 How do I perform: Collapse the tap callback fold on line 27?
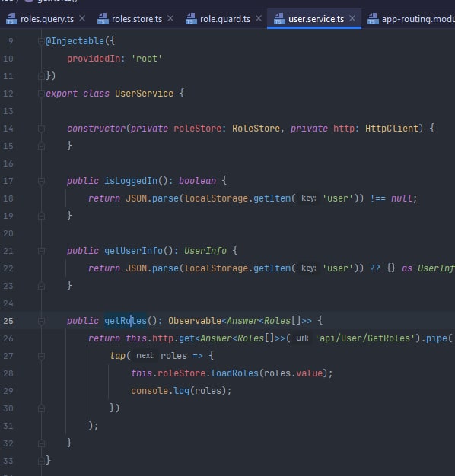point(41,356)
